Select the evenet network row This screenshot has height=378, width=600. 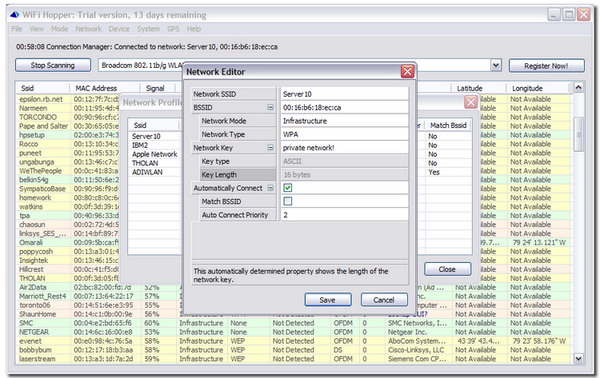[x=294, y=341]
